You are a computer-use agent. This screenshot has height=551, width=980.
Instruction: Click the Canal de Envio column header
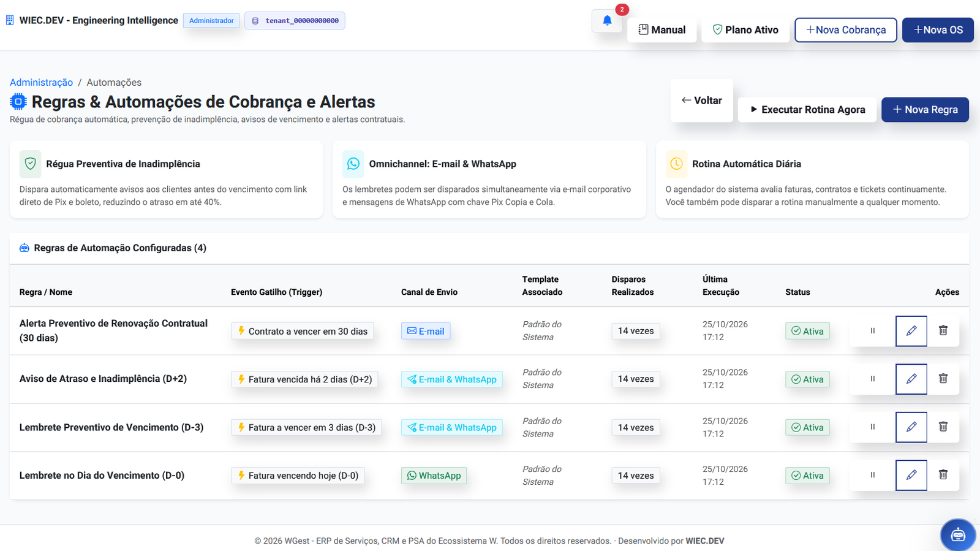coord(429,292)
